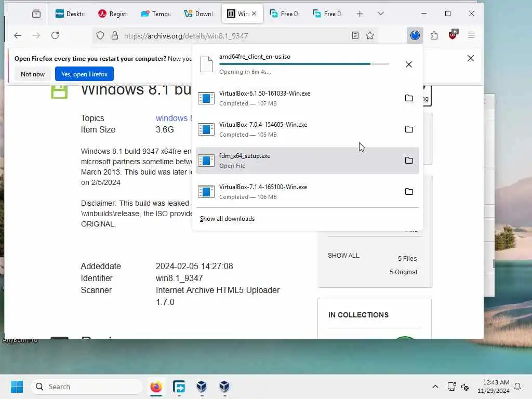Open Firefox from the taskbar
This screenshot has height=399, width=532.
[156, 387]
